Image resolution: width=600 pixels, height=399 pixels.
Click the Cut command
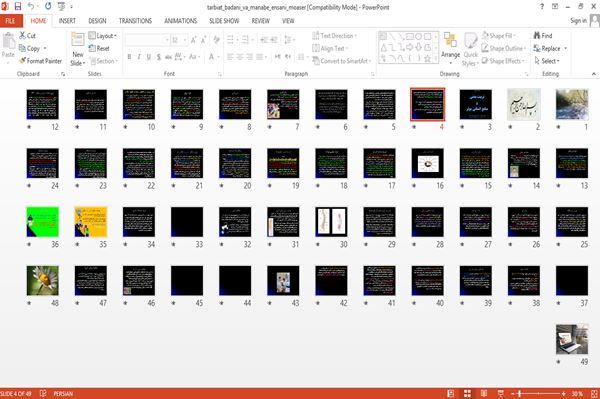[27, 36]
